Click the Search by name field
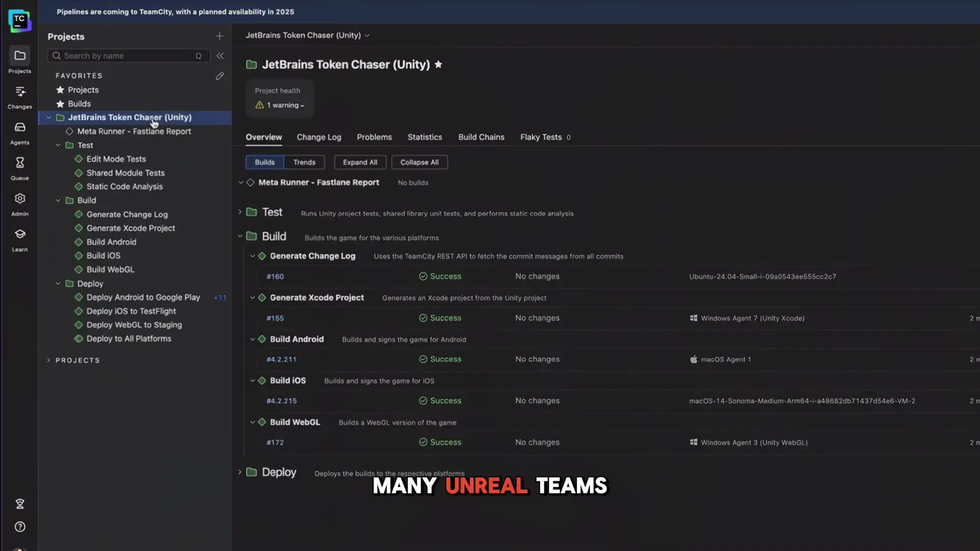Image resolution: width=980 pixels, height=551 pixels. coord(129,56)
